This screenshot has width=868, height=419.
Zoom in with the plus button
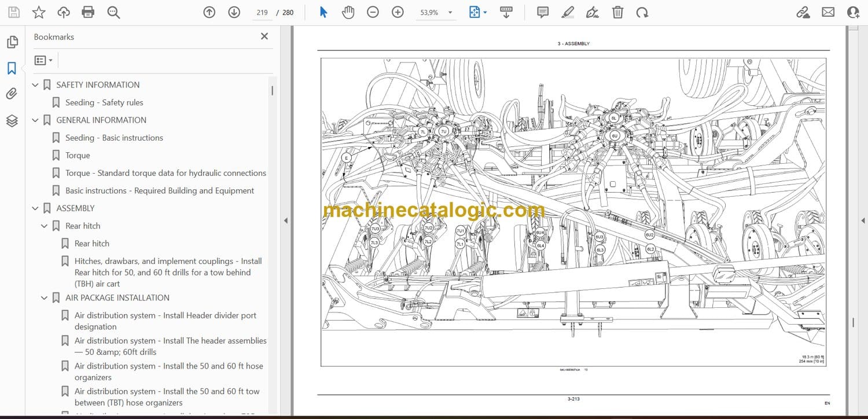point(398,12)
